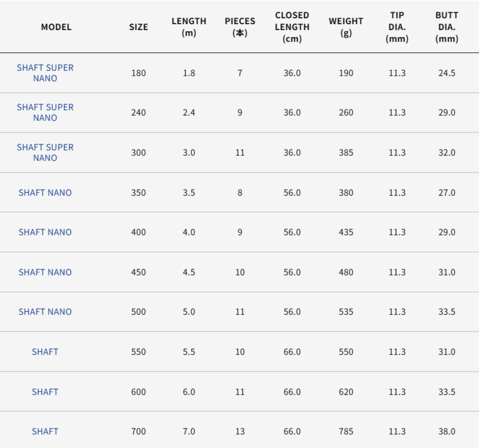The image size is (479, 448).
Task: Click the PIECES column header
Action: click(x=240, y=27)
